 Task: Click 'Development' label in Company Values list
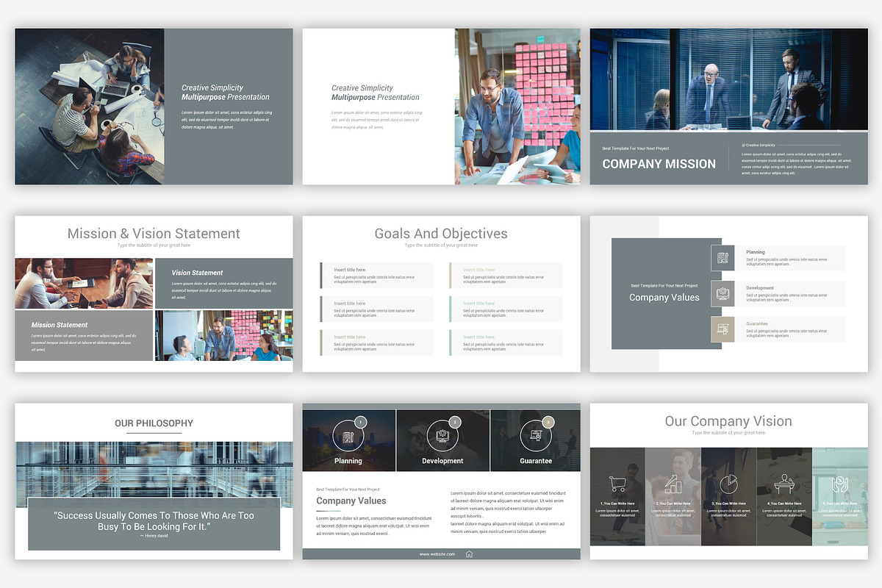point(760,288)
